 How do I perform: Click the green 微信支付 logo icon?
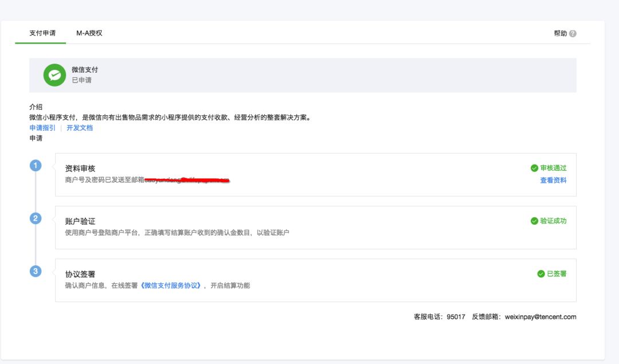pyautogui.click(x=54, y=75)
